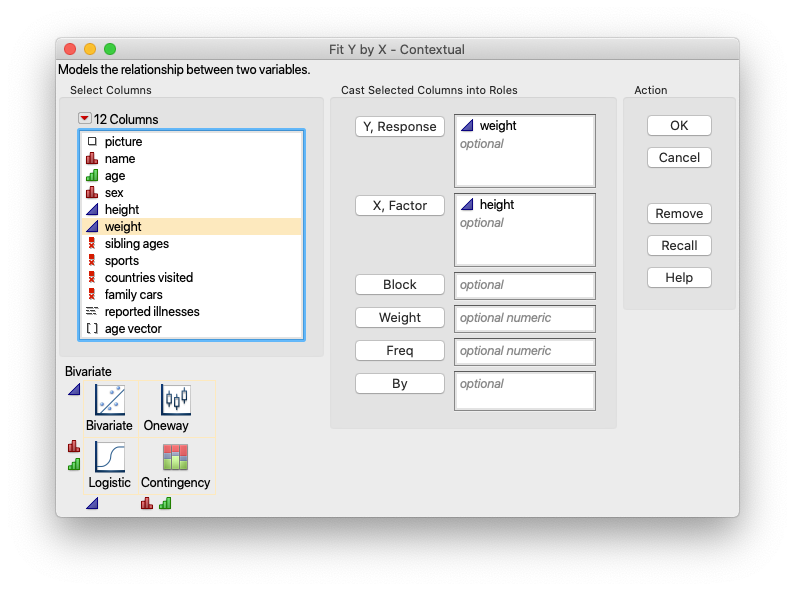Click the Oneway box plot icon
This screenshot has width=795, height=591.
point(175,399)
